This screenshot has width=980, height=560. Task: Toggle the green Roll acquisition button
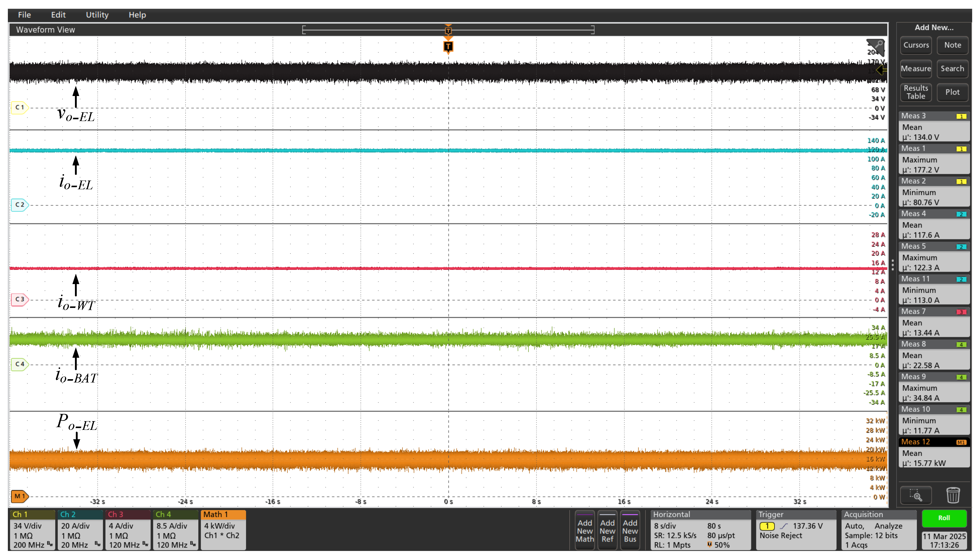(x=944, y=518)
